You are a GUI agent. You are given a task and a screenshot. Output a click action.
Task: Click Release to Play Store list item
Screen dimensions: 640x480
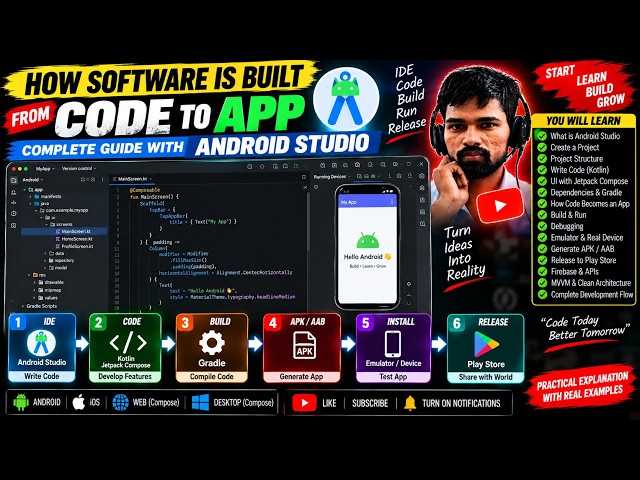coord(583,260)
